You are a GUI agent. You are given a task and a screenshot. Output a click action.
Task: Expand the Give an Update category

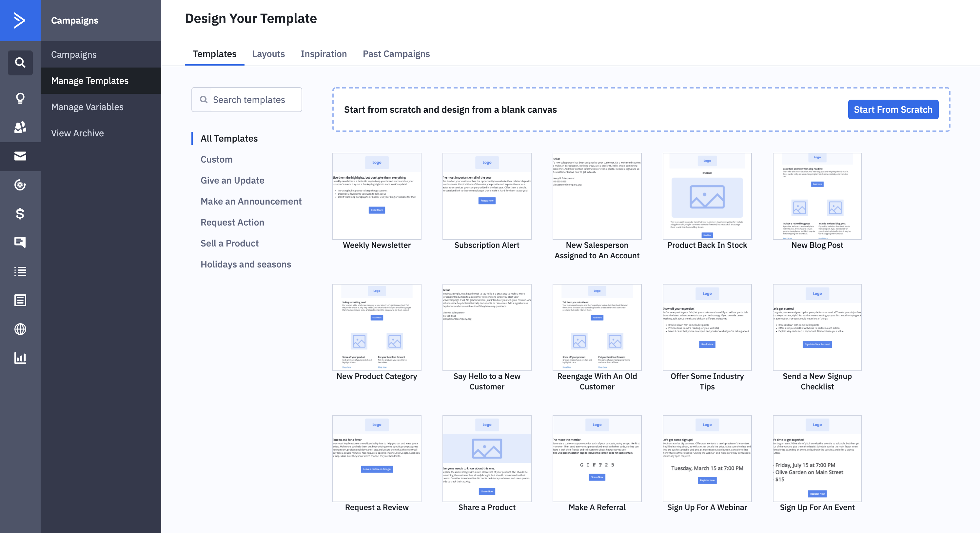[x=232, y=180]
